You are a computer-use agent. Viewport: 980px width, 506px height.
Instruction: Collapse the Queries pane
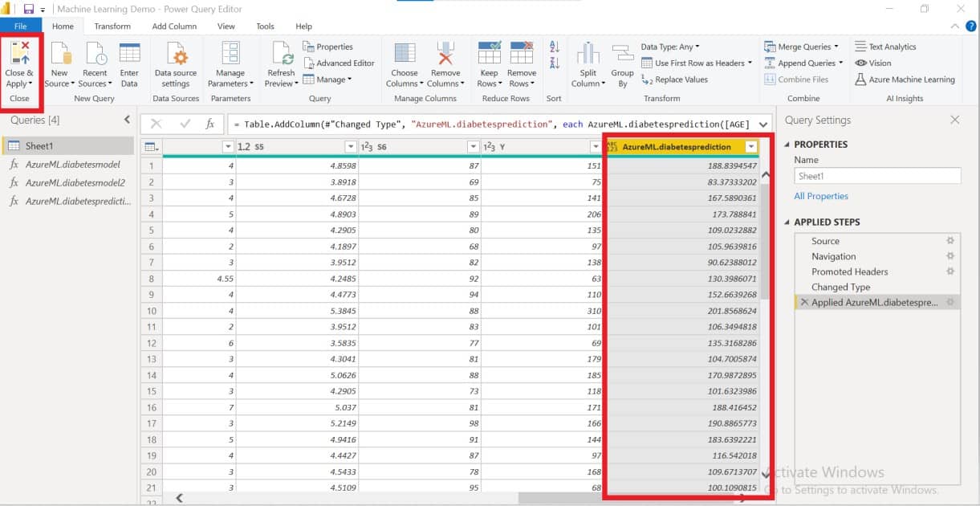pos(127,120)
